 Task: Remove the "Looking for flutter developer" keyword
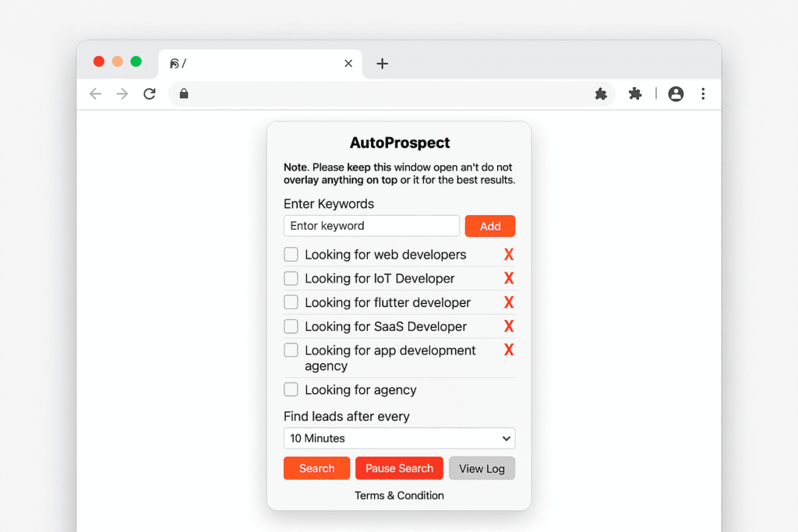(x=508, y=302)
